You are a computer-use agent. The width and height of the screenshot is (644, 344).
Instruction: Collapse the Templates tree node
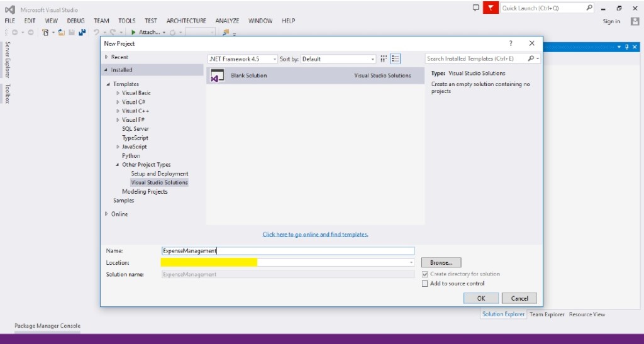coord(108,84)
